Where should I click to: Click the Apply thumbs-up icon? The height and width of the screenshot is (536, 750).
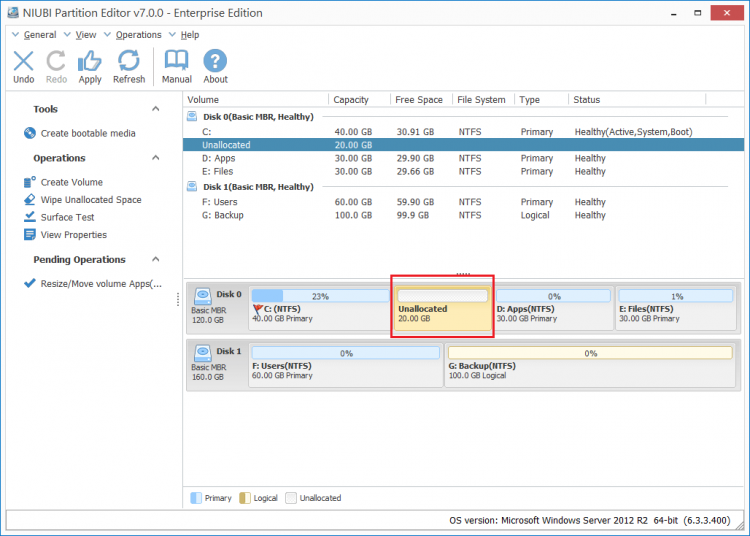tap(89, 61)
